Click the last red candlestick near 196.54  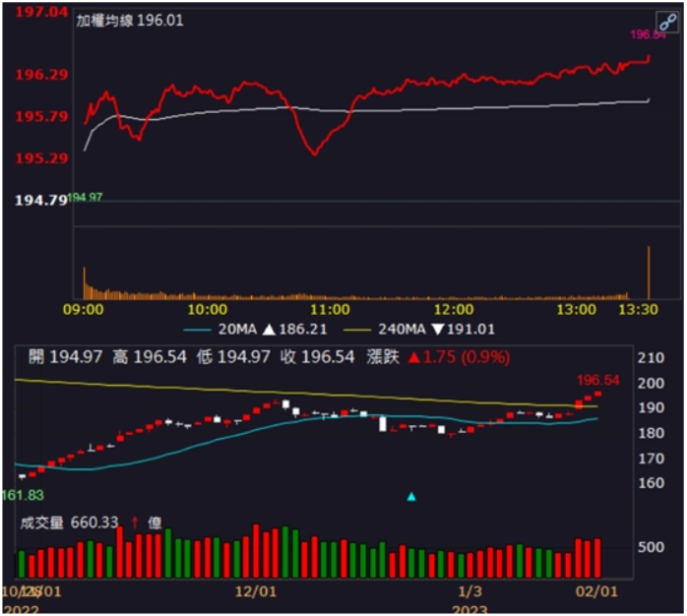[598, 394]
